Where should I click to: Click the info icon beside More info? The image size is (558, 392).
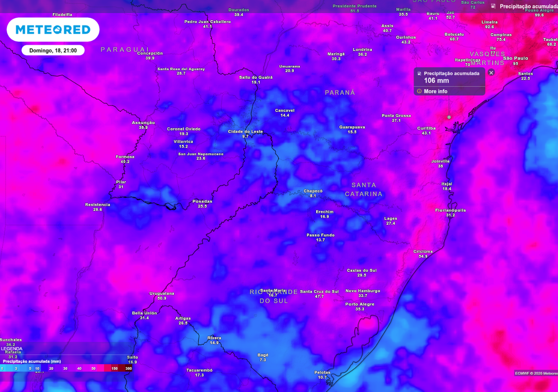(x=419, y=91)
